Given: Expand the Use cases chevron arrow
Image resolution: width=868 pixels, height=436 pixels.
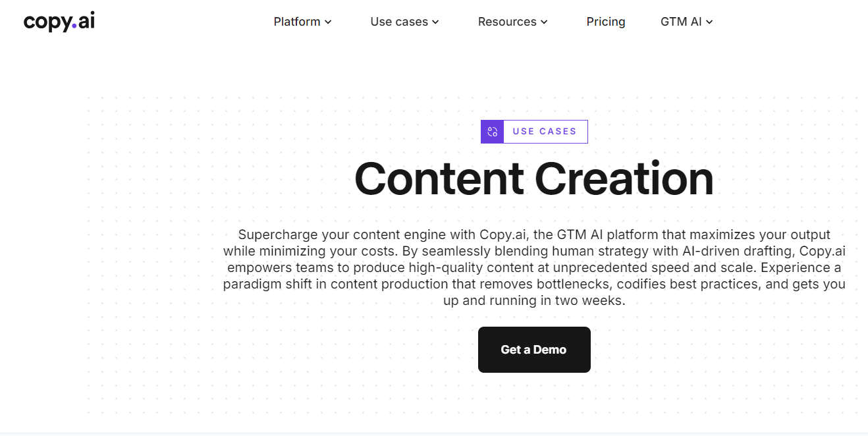Looking at the screenshot, I should click(x=435, y=22).
